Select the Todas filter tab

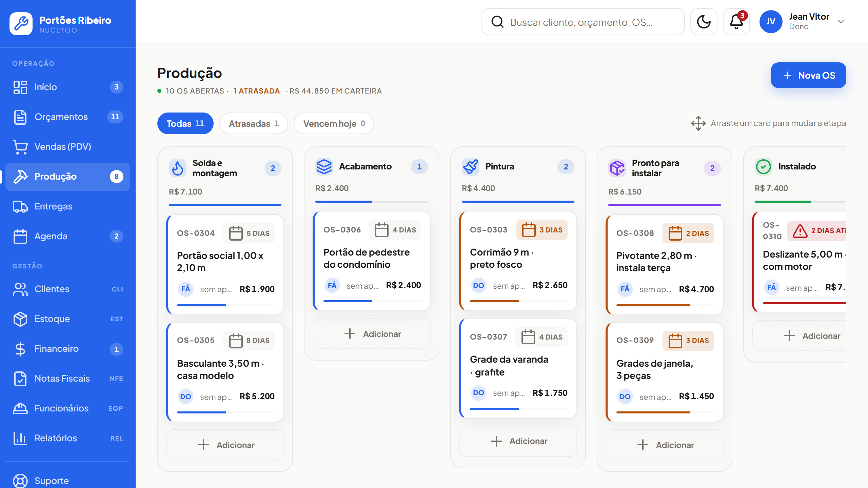click(x=185, y=123)
